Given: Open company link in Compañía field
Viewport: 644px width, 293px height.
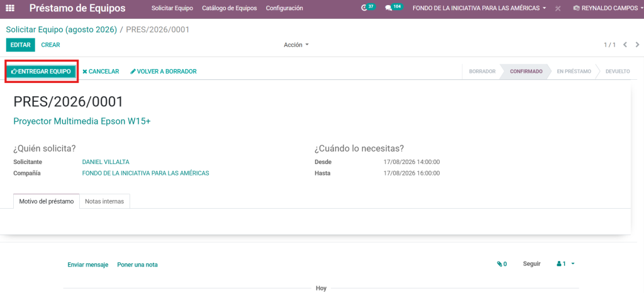Looking at the screenshot, I should [145, 173].
